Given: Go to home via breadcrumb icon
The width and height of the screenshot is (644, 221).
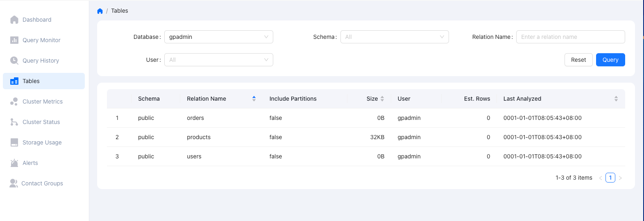Looking at the screenshot, I should pyautogui.click(x=100, y=11).
